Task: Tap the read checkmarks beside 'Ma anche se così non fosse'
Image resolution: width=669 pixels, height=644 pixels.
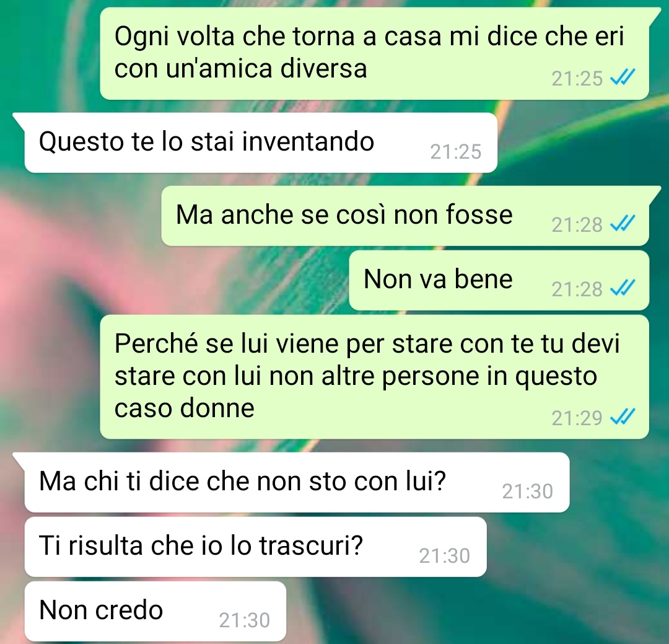Action: (623, 223)
